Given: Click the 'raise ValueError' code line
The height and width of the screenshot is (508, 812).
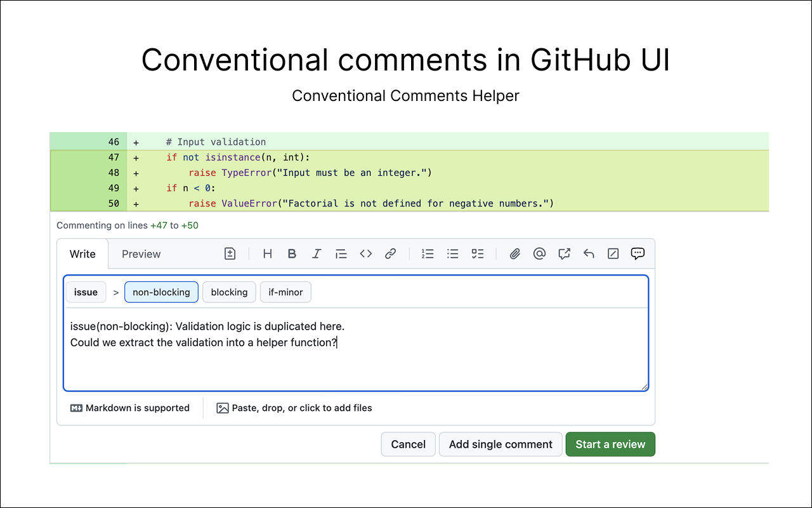Looking at the screenshot, I should (371, 203).
